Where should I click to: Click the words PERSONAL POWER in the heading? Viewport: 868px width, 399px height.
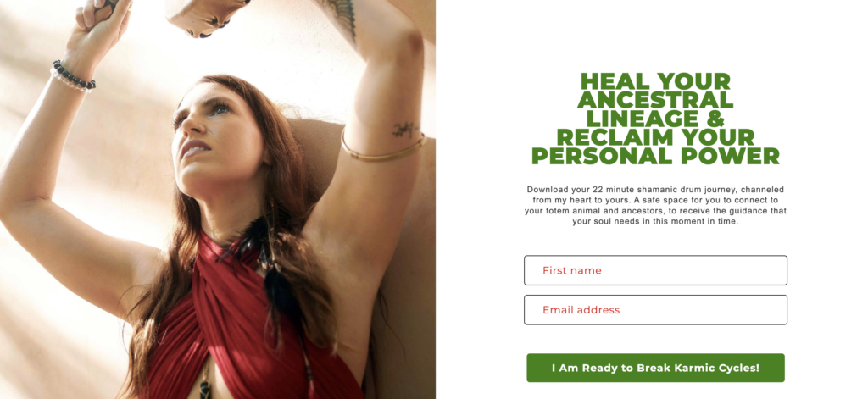click(x=655, y=156)
